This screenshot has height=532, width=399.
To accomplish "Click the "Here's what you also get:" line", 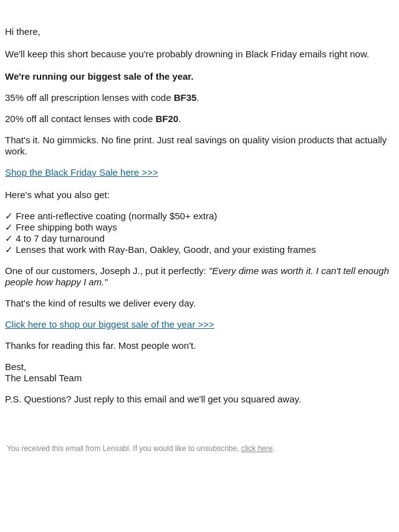I will click(57, 195).
